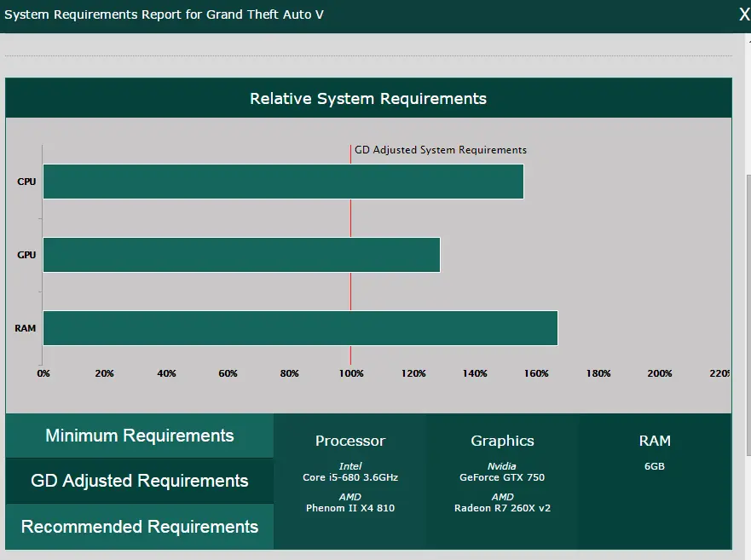The height and width of the screenshot is (560, 751).
Task: Click the 60% axis label
Action: (228, 373)
